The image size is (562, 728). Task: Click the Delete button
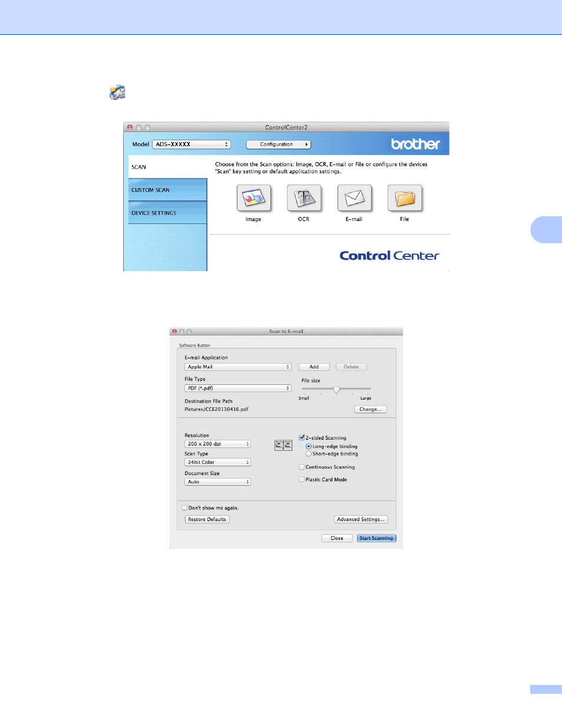pos(351,367)
